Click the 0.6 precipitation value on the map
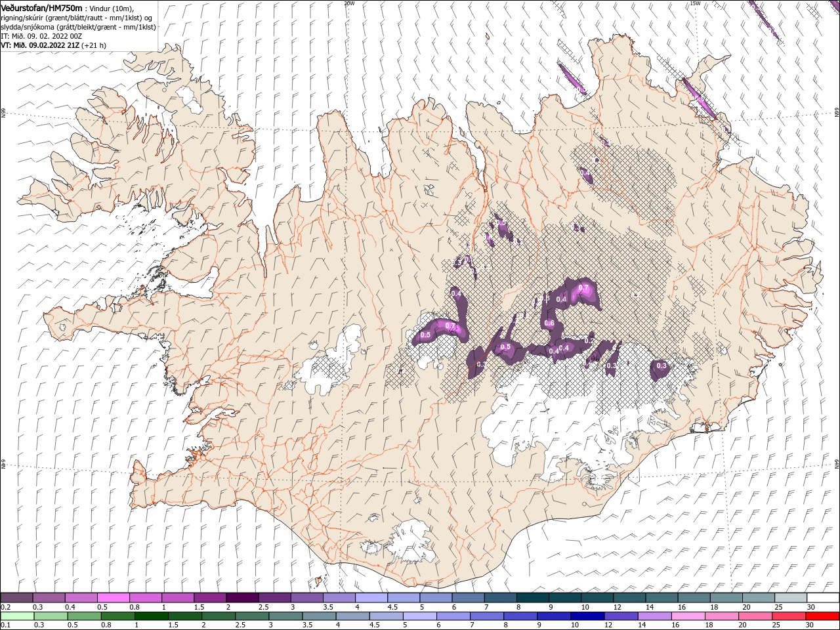 549,324
